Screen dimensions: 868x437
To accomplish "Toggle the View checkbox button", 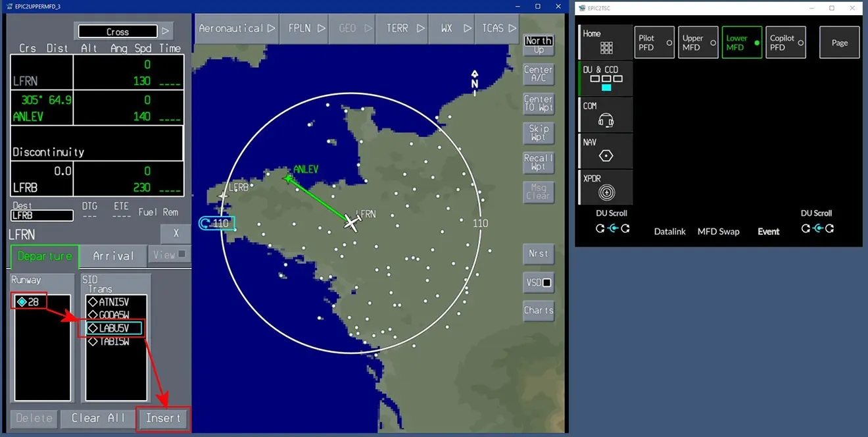I will click(x=169, y=255).
